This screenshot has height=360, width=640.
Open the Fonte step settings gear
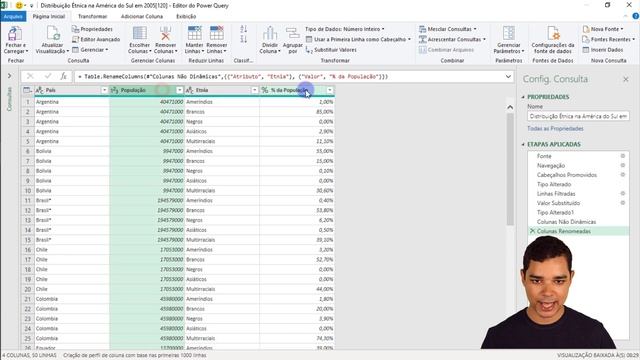[622, 156]
